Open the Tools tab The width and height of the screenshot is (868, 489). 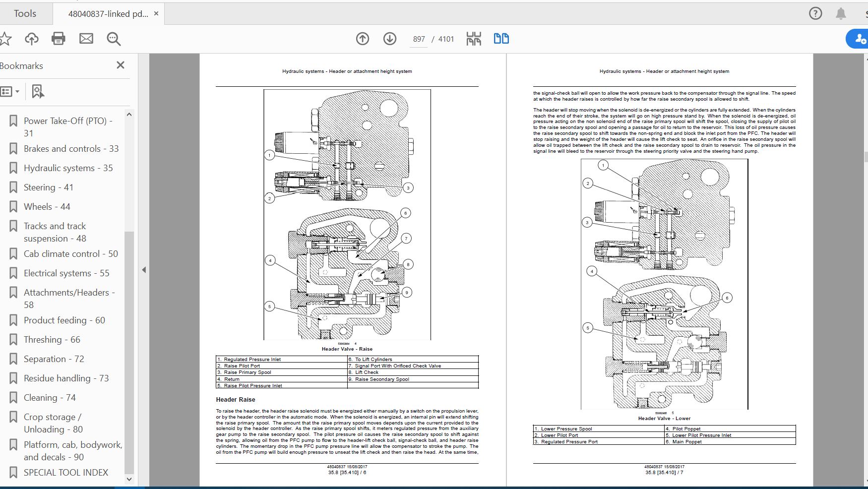tap(25, 13)
